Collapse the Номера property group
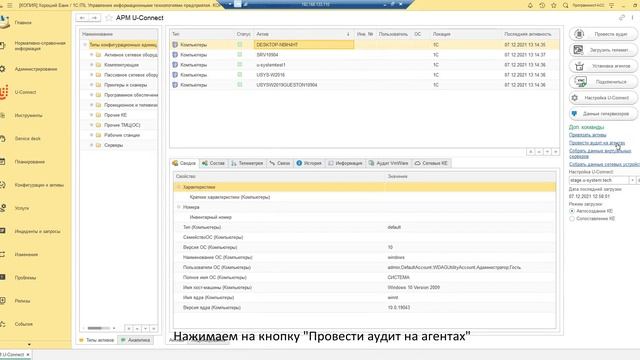This screenshot has width=640, height=360. 178,207
